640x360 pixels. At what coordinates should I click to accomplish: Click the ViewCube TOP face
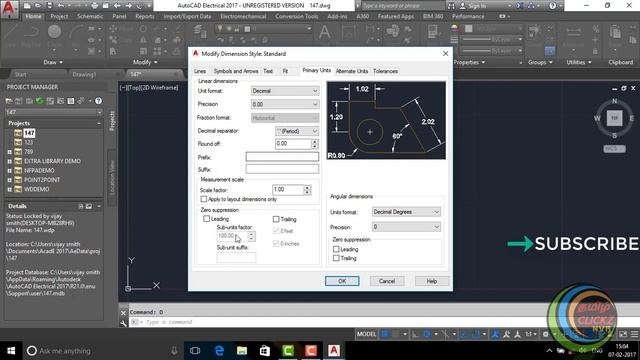coord(614,118)
